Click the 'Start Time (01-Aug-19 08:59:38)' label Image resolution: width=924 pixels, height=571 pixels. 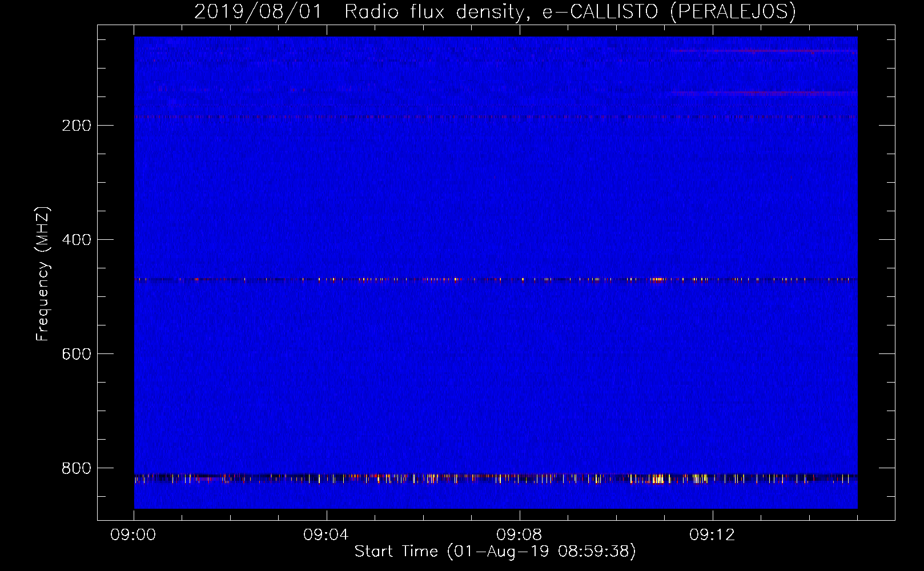coord(495,552)
